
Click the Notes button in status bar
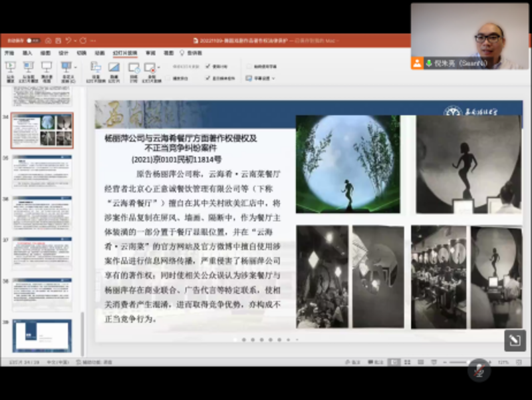click(x=352, y=362)
